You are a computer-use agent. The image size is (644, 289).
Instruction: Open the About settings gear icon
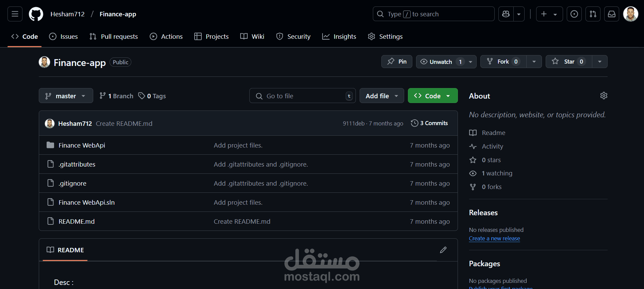(604, 96)
